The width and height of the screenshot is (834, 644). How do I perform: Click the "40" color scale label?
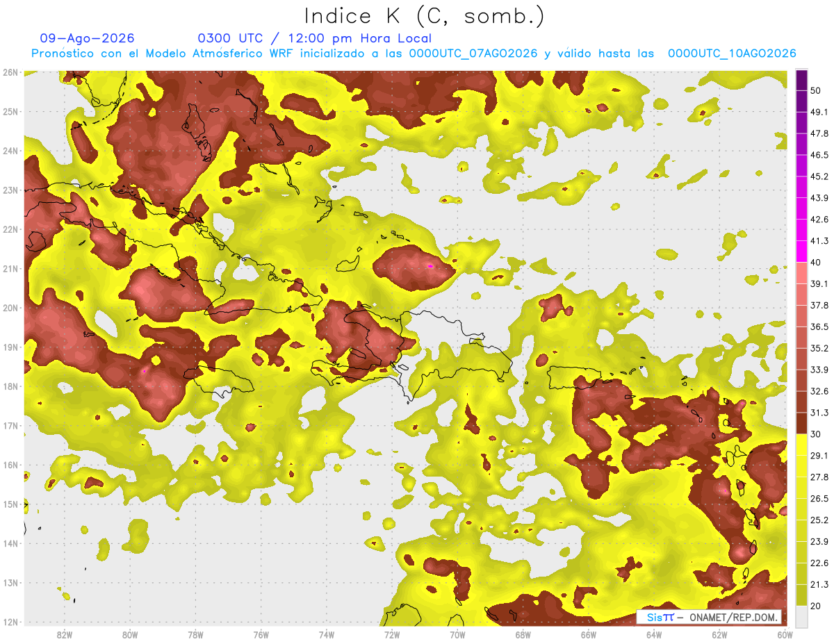[817, 262]
